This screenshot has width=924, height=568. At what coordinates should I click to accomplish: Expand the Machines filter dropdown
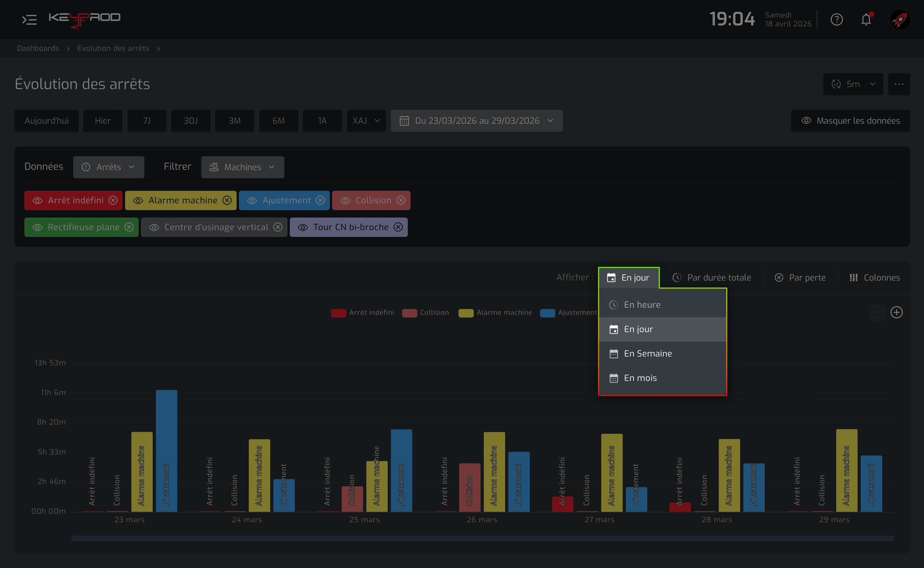[x=243, y=167]
